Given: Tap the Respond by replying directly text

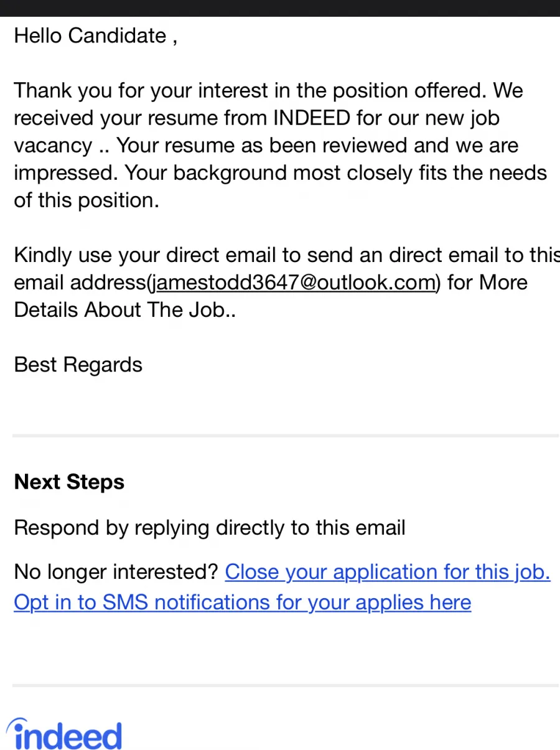Looking at the screenshot, I should click(210, 528).
